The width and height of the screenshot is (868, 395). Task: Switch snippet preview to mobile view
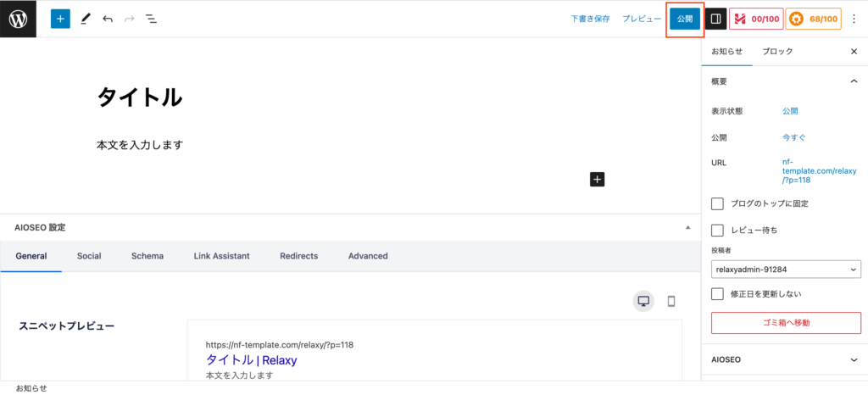[x=671, y=301]
